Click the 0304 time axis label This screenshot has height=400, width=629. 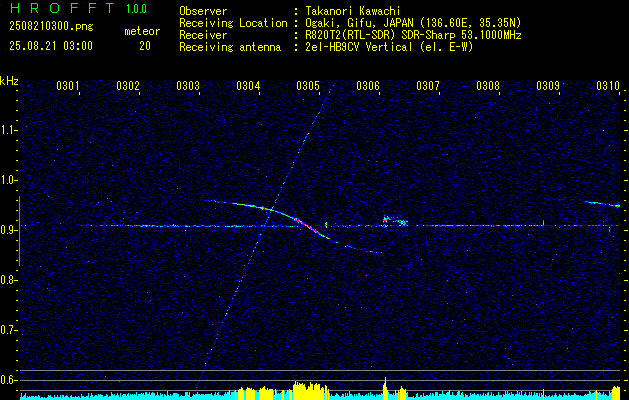click(x=248, y=85)
